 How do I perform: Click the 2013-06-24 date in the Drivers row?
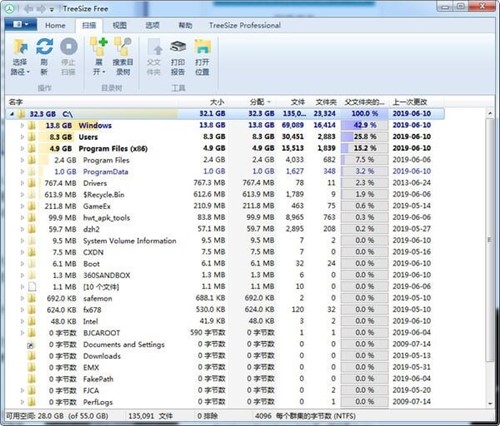412,183
